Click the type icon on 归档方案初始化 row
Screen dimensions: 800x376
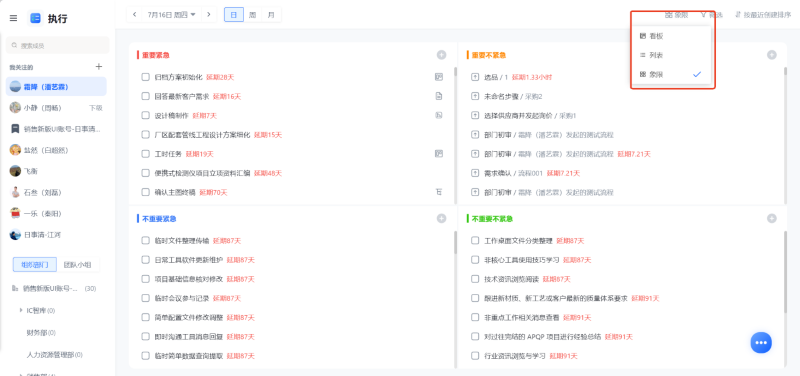(x=439, y=77)
